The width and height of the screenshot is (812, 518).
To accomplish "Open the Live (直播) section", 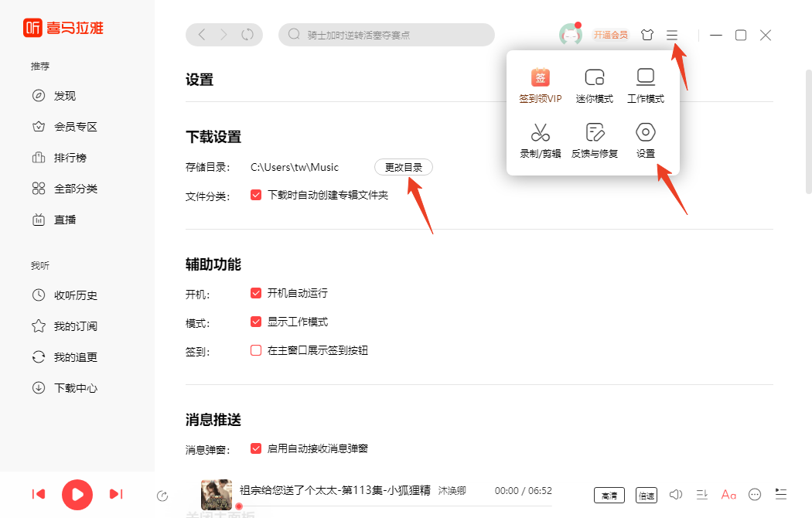I will click(54, 220).
